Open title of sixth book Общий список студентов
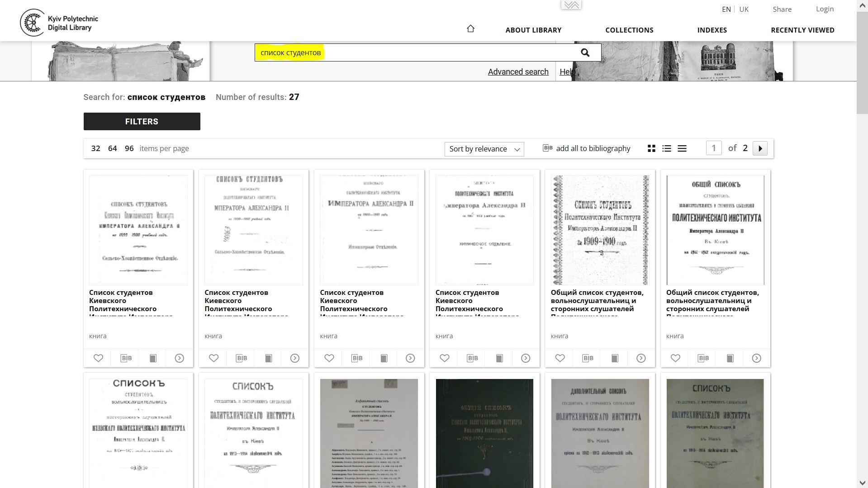The height and width of the screenshot is (488, 868). 712,303
